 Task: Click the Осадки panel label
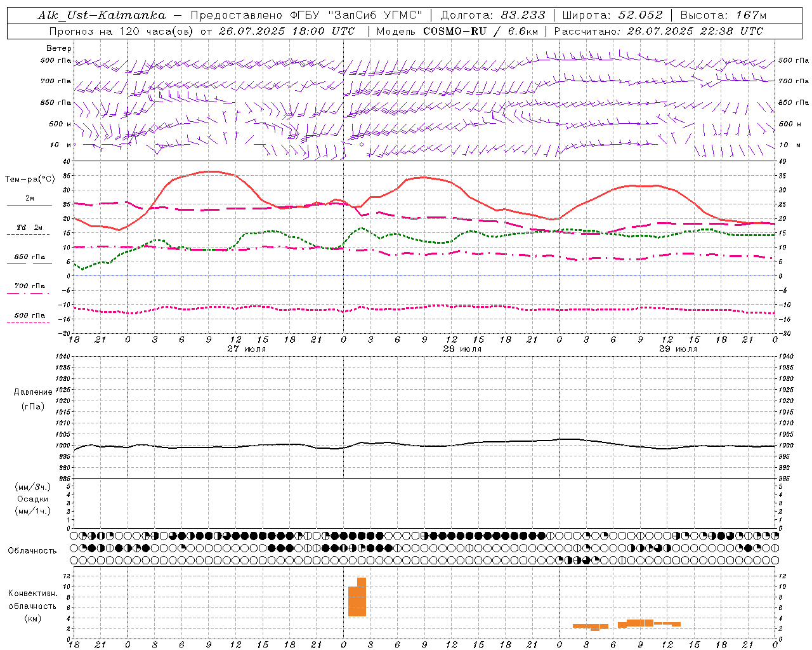click(x=33, y=499)
